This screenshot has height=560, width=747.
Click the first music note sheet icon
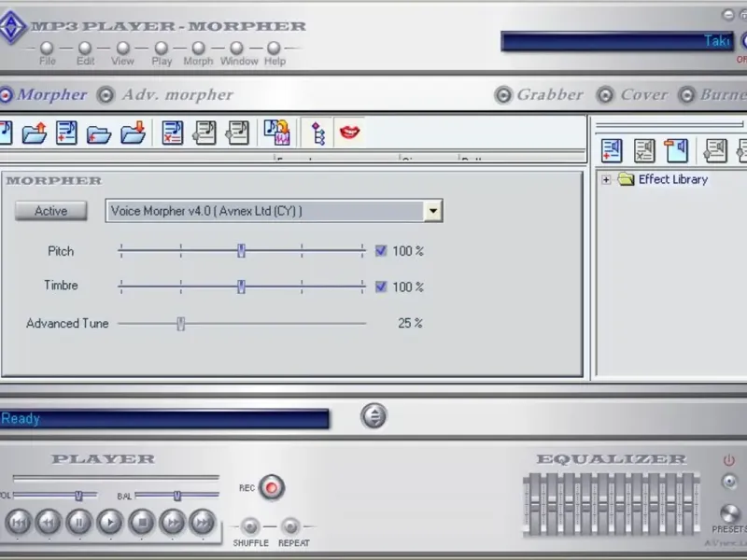(204, 133)
